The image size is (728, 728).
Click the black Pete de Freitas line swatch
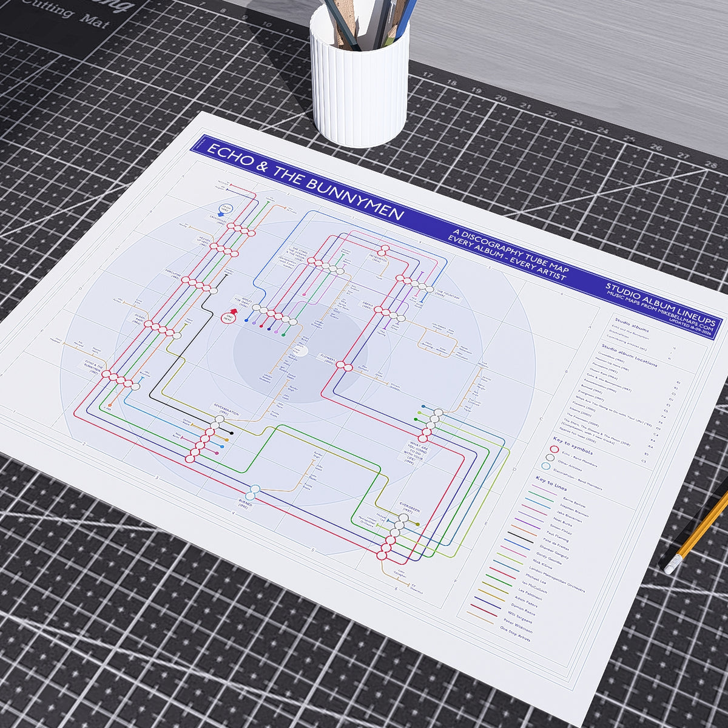tap(519, 538)
